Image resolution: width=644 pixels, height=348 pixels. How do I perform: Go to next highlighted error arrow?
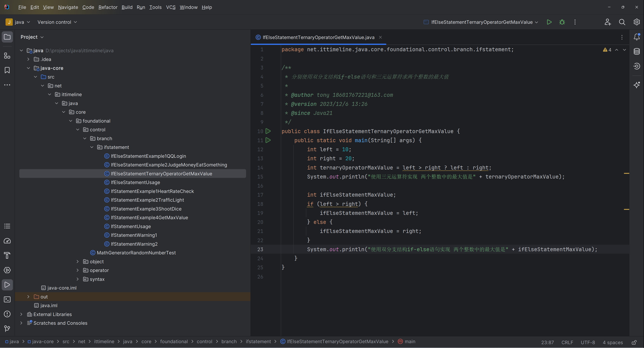[625, 50]
